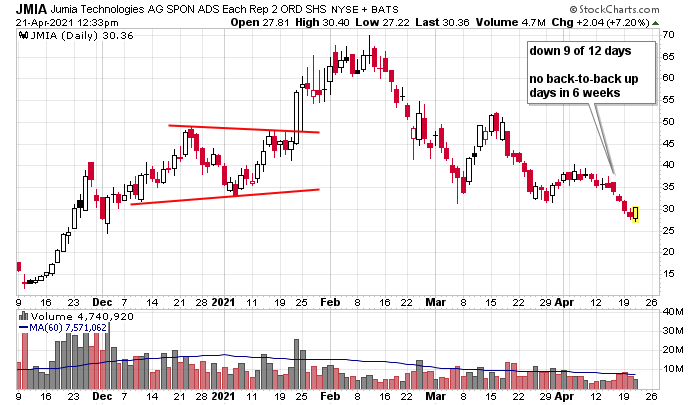Open the © StockCharts.com credit

coord(614,9)
